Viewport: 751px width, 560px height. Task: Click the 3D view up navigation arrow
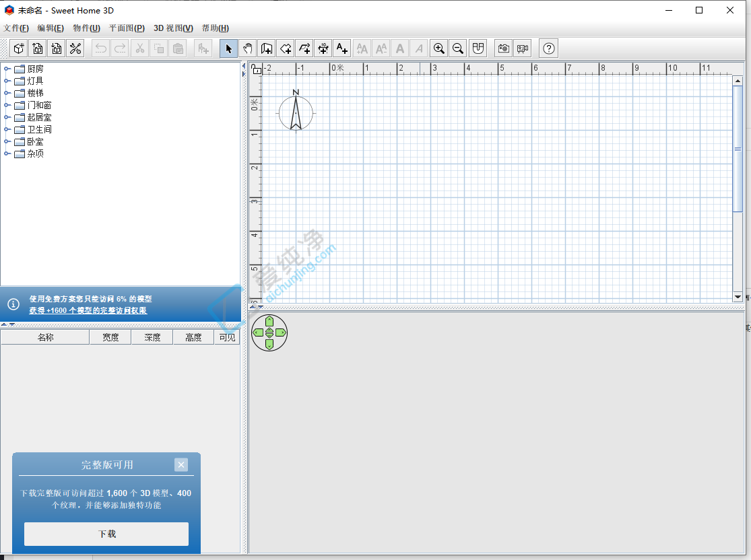click(x=269, y=321)
